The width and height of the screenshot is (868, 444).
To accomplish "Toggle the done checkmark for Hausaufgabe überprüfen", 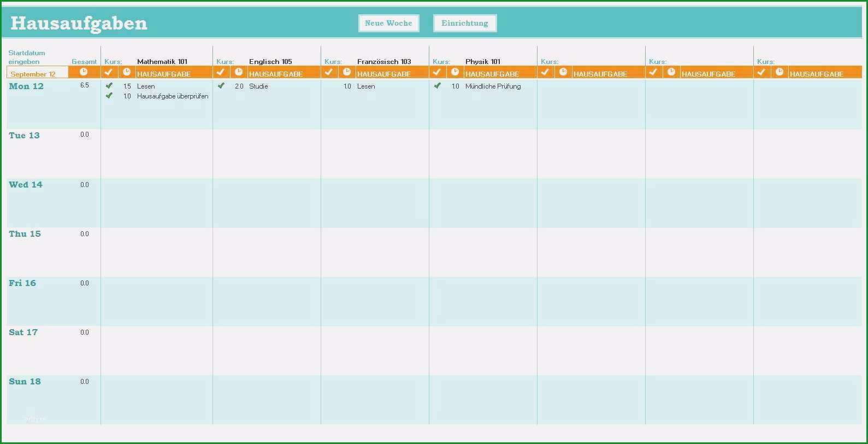I will click(109, 96).
